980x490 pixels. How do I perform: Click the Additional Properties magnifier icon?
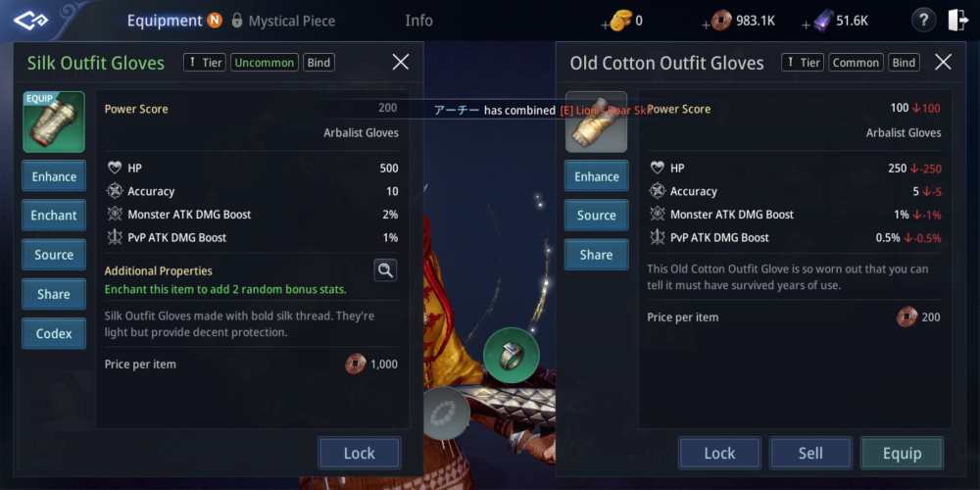385,270
